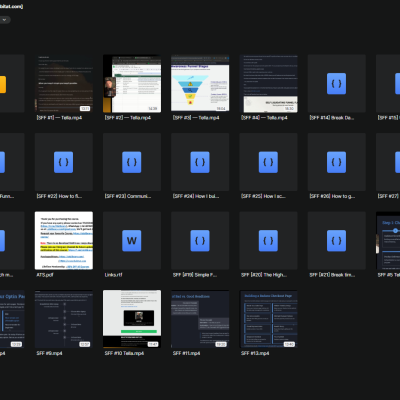Image resolution: width=400 pixels, height=400 pixels.
Task: Select the [SFF #26] How to g... file icon
Action: coord(336,162)
